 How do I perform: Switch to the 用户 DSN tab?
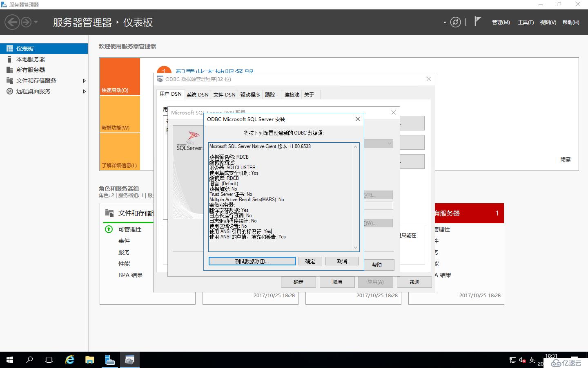coord(171,94)
